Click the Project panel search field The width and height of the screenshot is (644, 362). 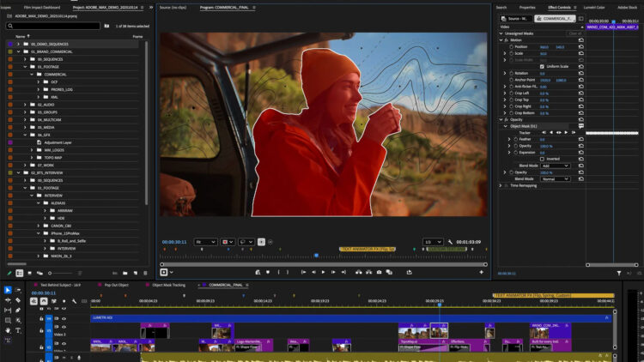coord(53,26)
